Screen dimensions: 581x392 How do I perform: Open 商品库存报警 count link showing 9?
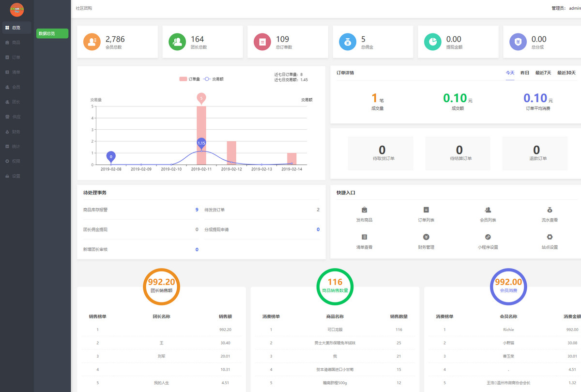(x=197, y=210)
